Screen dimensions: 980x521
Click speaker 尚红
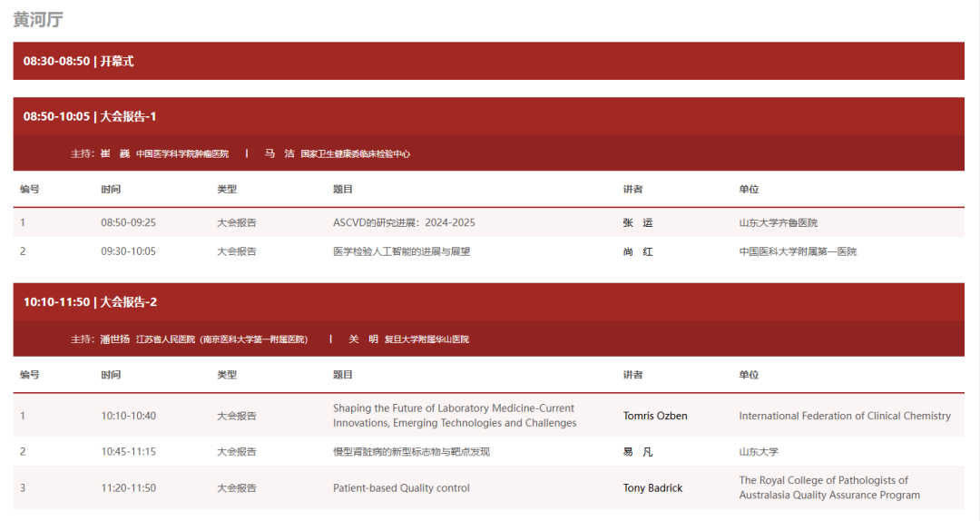pyautogui.click(x=638, y=251)
